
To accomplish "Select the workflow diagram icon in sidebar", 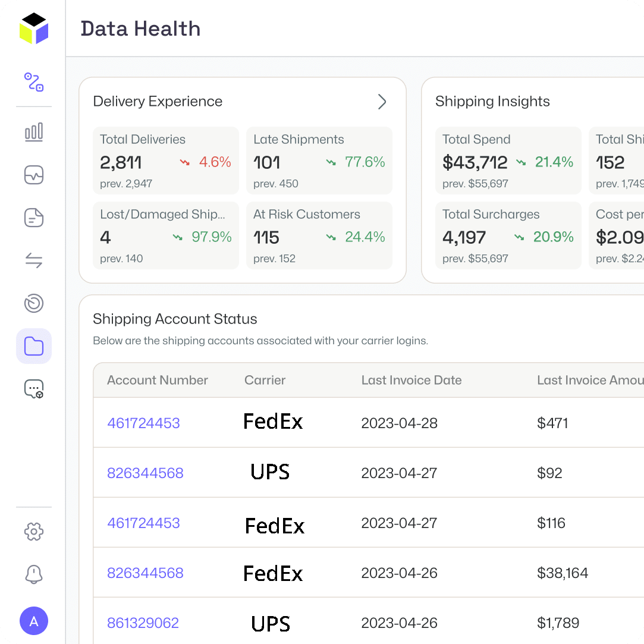I will click(34, 83).
